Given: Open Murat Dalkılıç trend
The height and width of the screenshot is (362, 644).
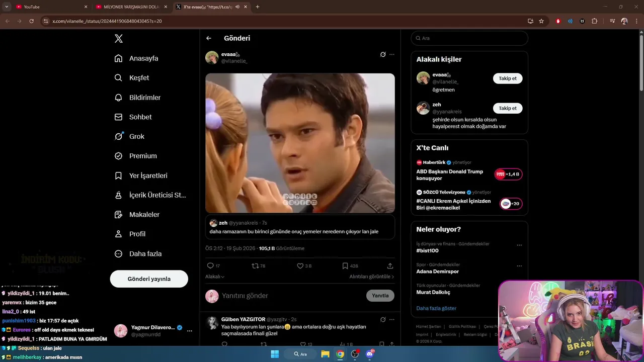Looking at the screenshot, I should pos(433,292).
